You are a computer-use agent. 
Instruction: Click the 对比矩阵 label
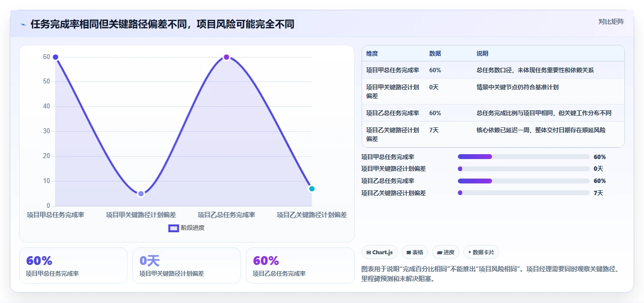coord(611,21)
